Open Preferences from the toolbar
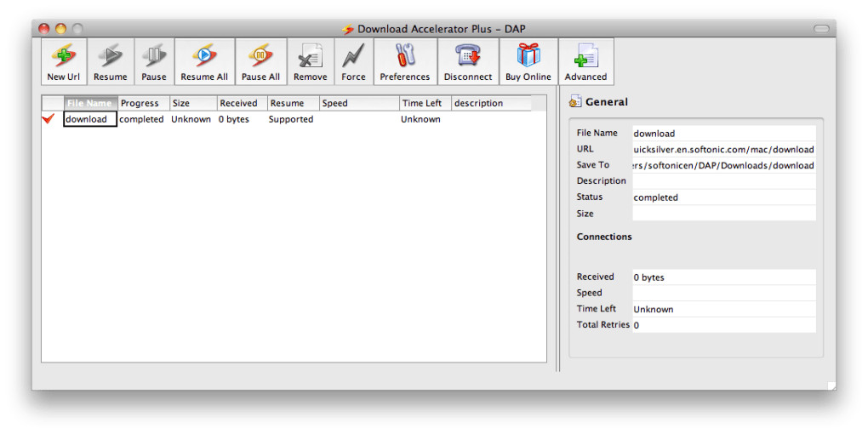This screenshot has width=868, height=434. pyautogui.click(x=405, y=61)
